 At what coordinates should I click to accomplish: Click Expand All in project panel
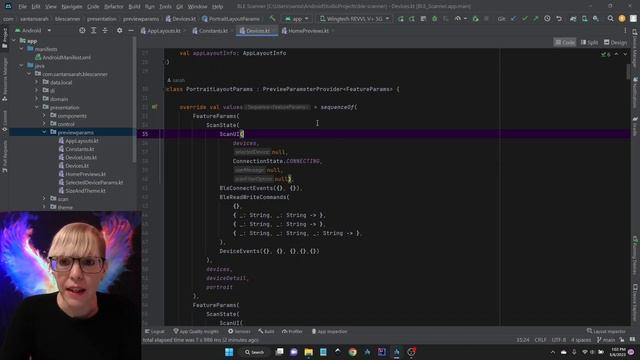93,31
